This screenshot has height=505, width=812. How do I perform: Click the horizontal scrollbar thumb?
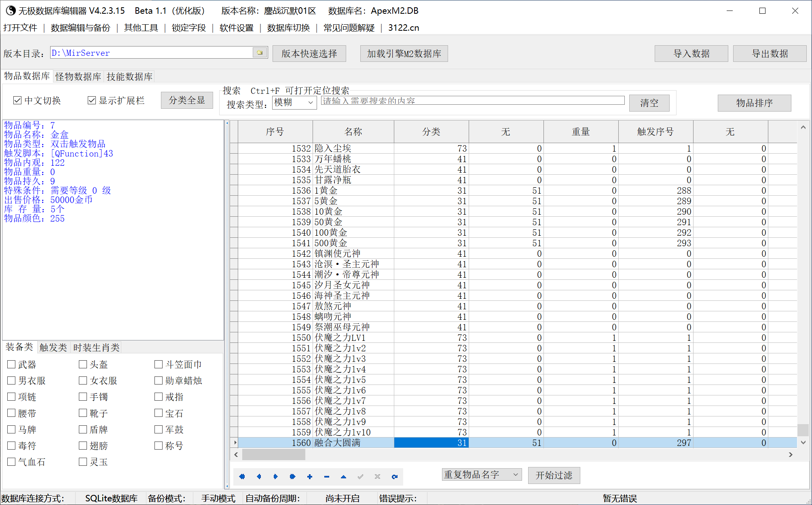click(x=274, y=455)
